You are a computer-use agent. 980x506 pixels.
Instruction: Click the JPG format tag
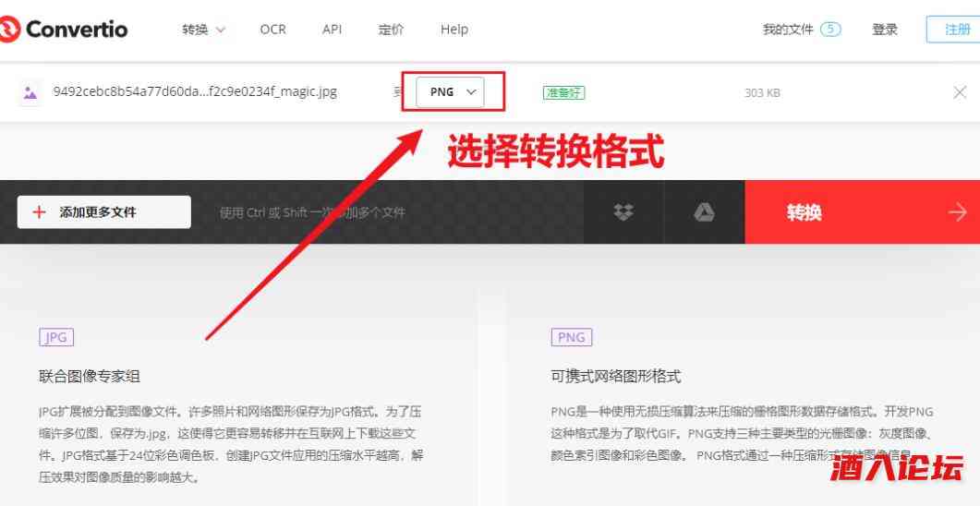[x=56, y=337]
